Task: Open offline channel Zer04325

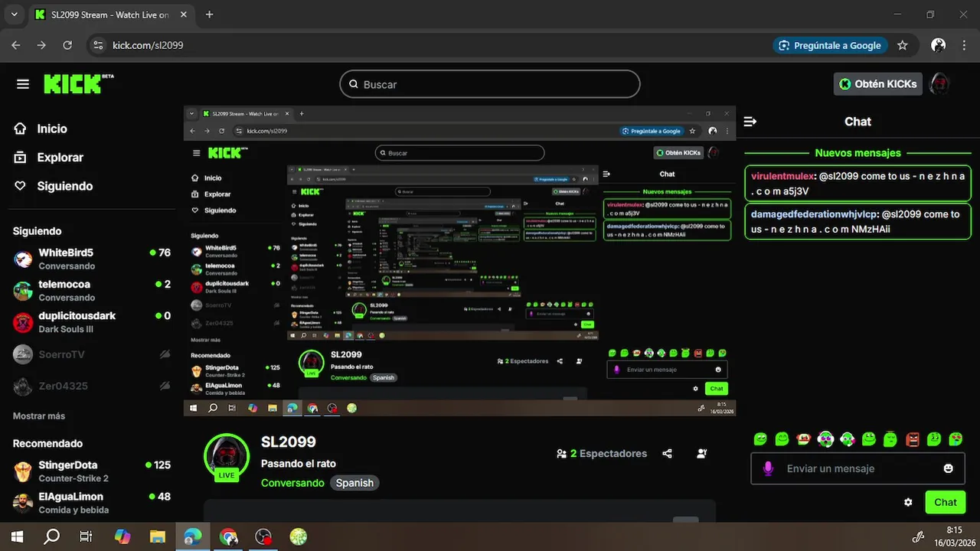Action: tap(90, 386)
